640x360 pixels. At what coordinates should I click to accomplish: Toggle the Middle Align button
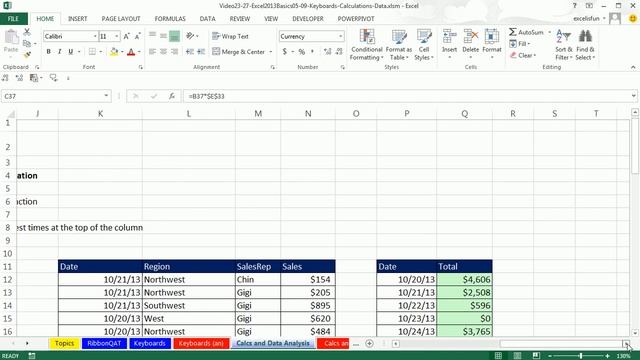click(163, 36)
